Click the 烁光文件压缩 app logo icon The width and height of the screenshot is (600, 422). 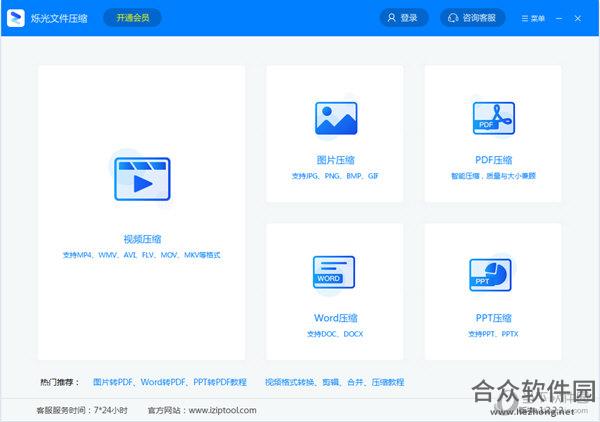16,18
